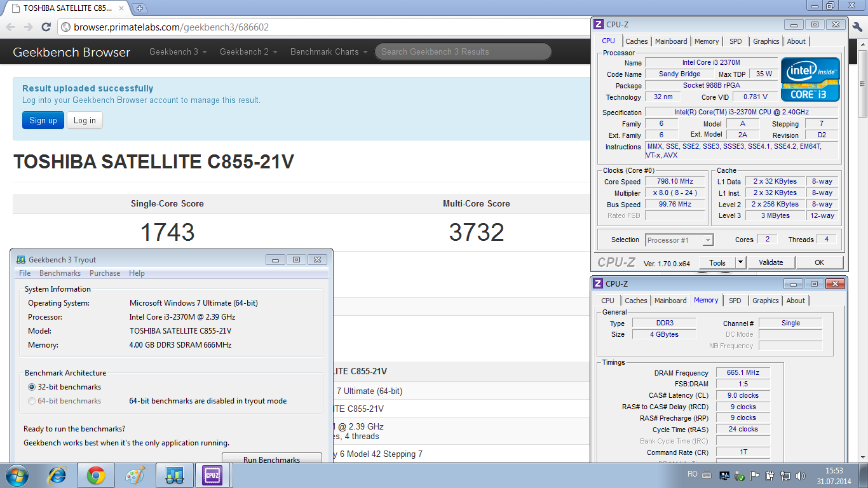Switch to Chrome in the taskbar
This screenshot has height=488, width=868.
click(x=96, y=475)
